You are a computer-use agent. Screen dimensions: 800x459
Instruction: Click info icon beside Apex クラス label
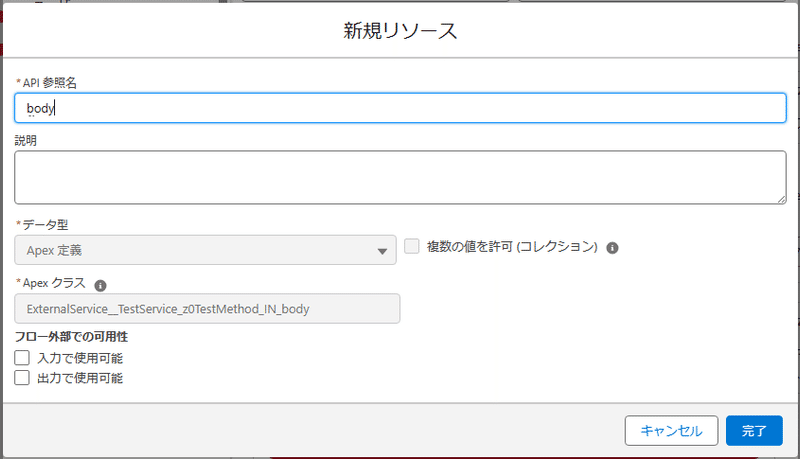coord(101,286)
